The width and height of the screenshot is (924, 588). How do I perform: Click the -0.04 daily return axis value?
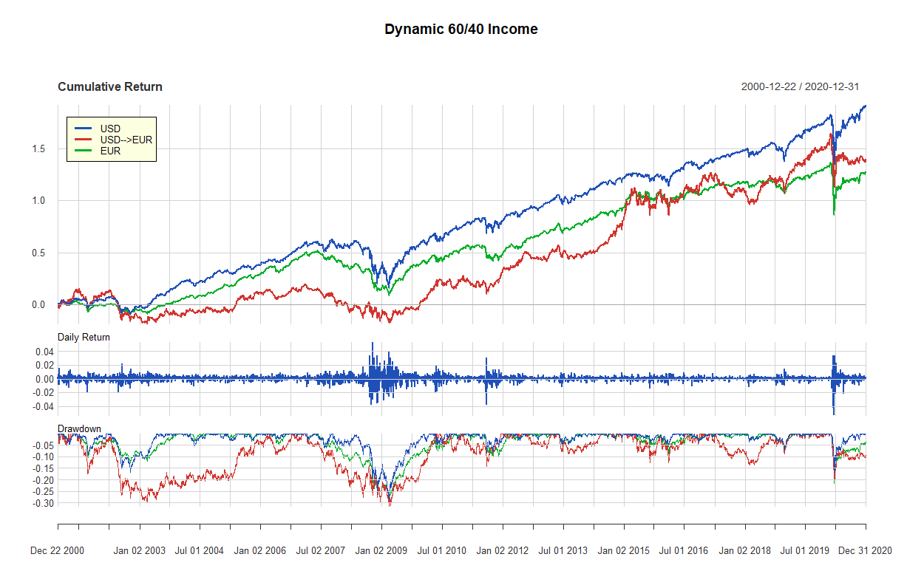[x=43, y=406]
